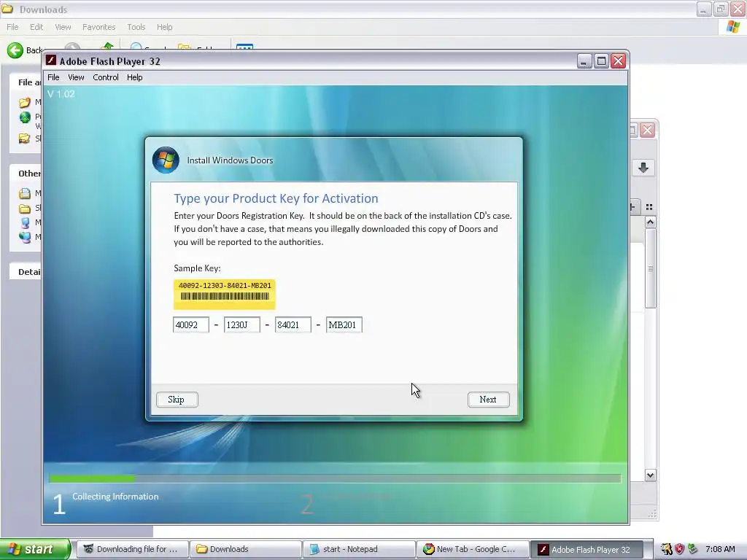Minimize the Adobe Flash Player window
The image size is (747, 560).
pos(584,61)
